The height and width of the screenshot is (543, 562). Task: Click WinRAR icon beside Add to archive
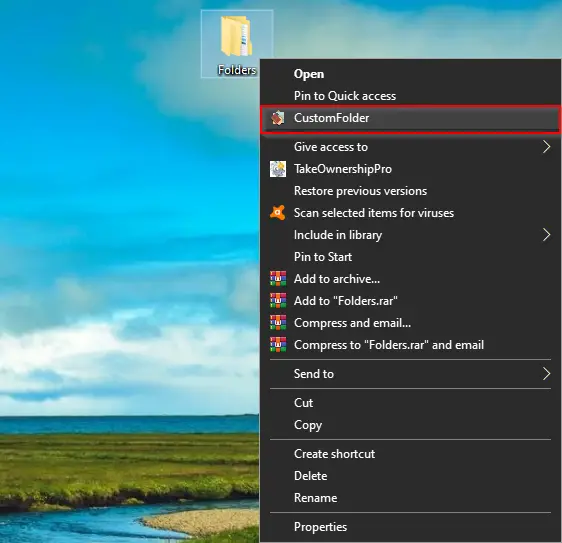coord(278,278)
